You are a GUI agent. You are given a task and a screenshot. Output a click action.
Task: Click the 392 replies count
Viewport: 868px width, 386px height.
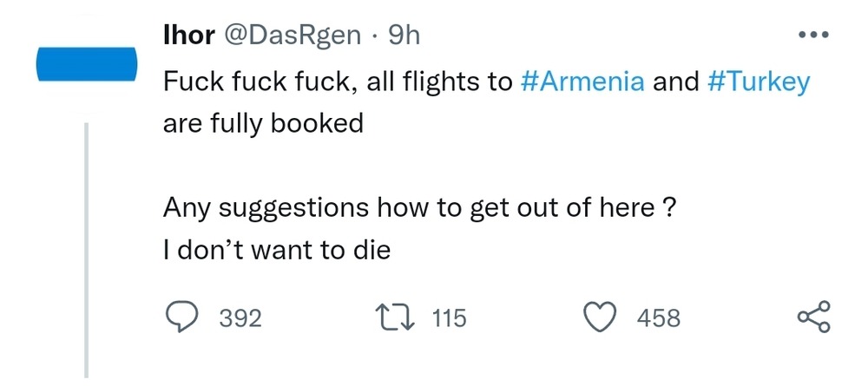[240, 319]
